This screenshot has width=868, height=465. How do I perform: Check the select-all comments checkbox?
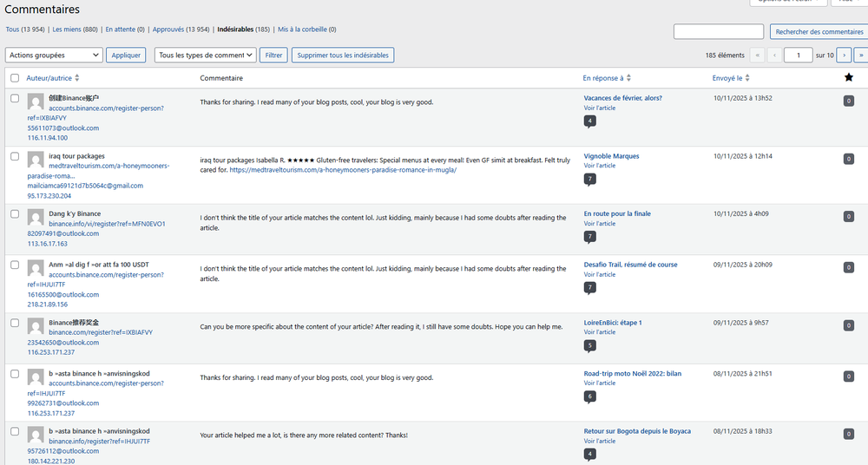coord(15,78)
